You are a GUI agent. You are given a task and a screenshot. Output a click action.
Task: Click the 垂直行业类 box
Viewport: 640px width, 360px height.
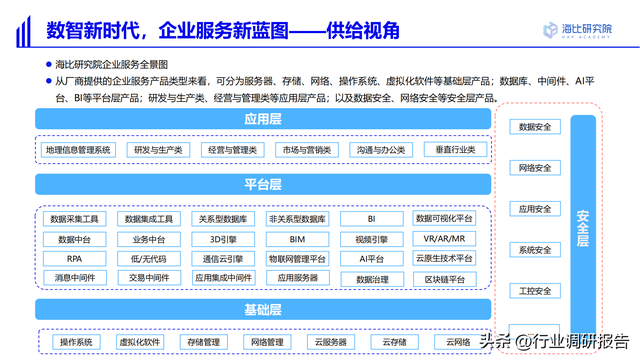(456, 150)
